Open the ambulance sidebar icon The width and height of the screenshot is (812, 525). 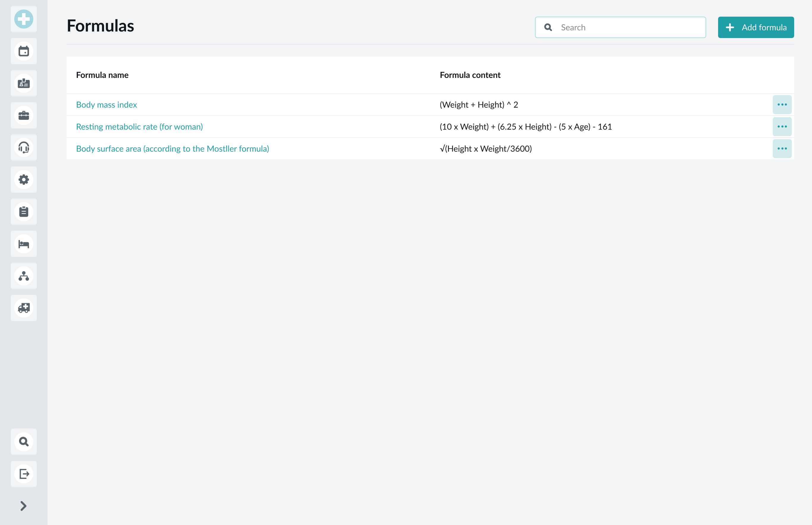pyautogui.click(x=23, y=308)
